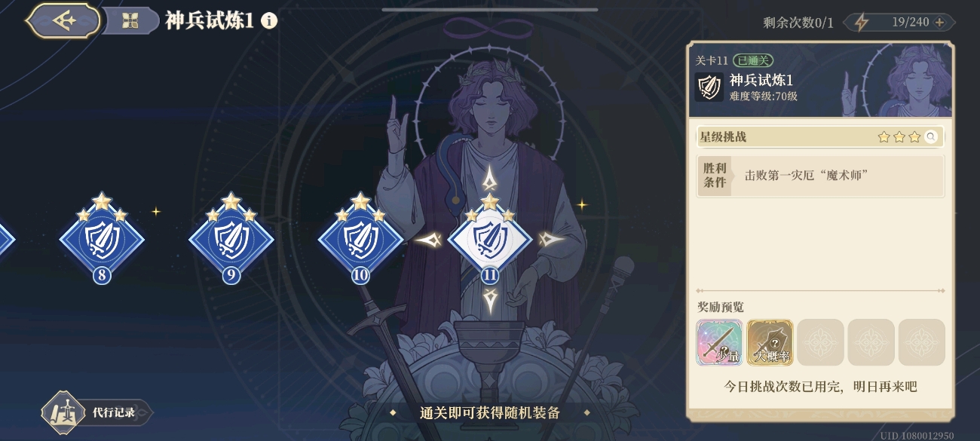Click the upward arrow above stage 11

click(x=490, y=178)
